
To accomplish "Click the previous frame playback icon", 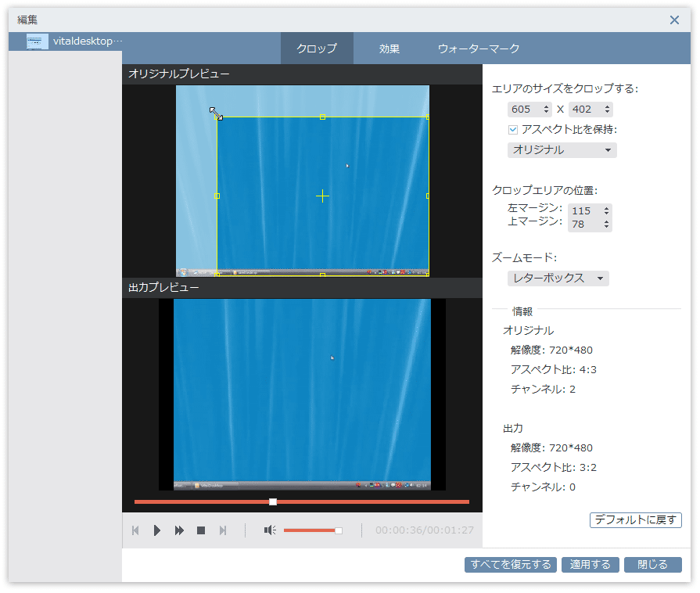I will point(135,530).
